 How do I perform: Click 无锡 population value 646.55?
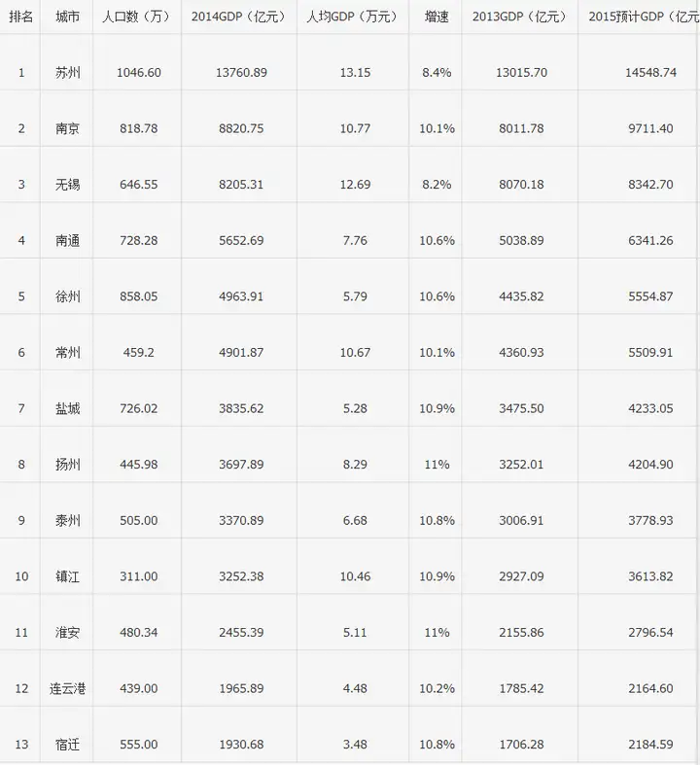138,185
